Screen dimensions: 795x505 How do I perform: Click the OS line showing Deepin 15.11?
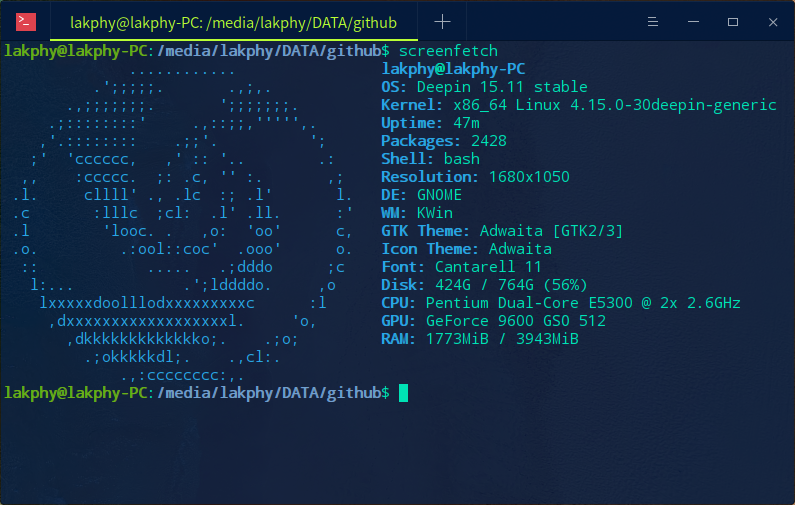484,87
